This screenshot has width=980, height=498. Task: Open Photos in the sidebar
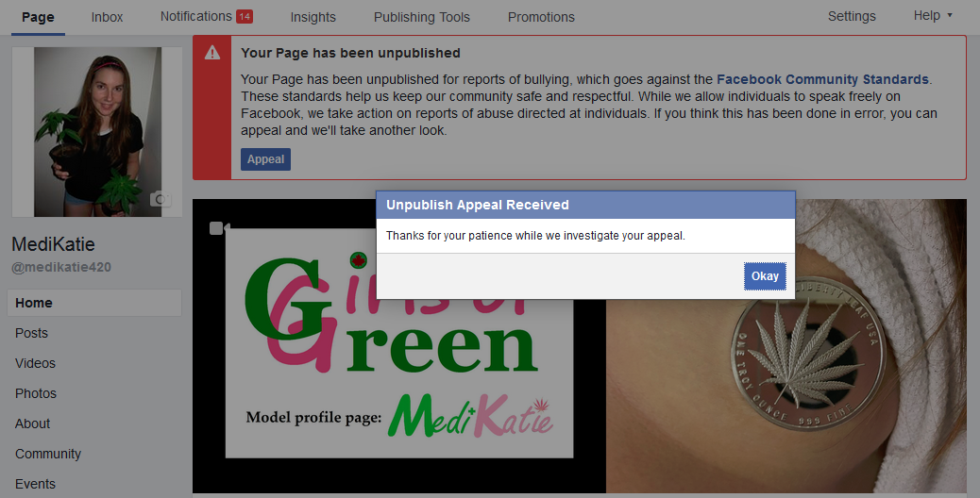[x=36, y=394]
